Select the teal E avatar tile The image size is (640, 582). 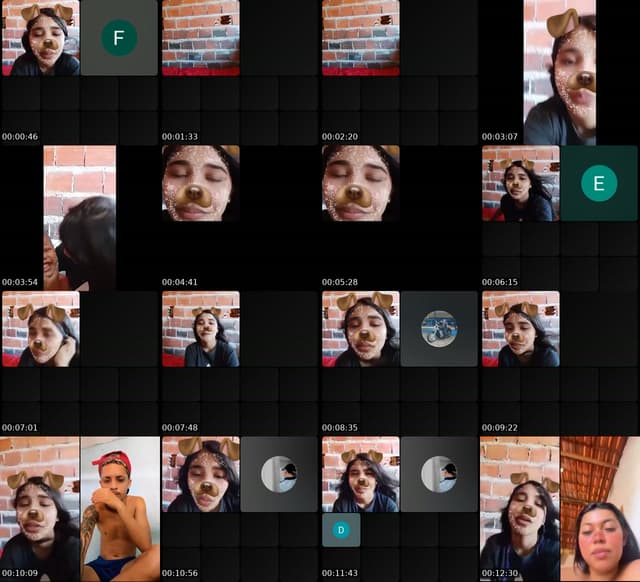pyautogui.click(x=599, y=183)
